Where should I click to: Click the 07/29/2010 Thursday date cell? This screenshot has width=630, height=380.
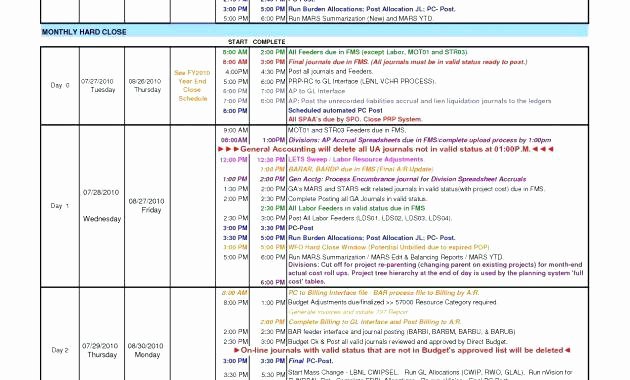coord(100,350)
